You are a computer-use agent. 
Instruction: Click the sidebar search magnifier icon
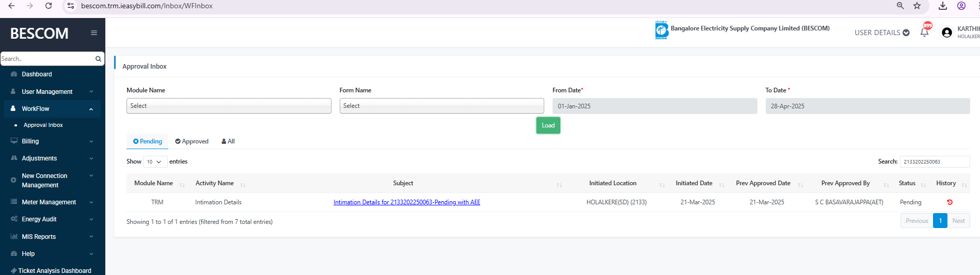pyautogui.click(x=98, y=59)
